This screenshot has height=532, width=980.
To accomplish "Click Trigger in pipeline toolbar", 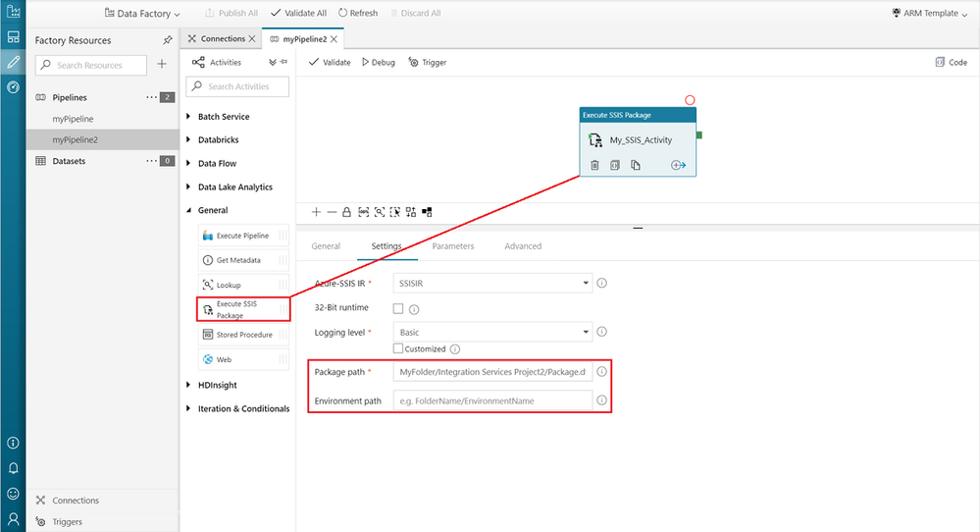I will tap(428, 63).
